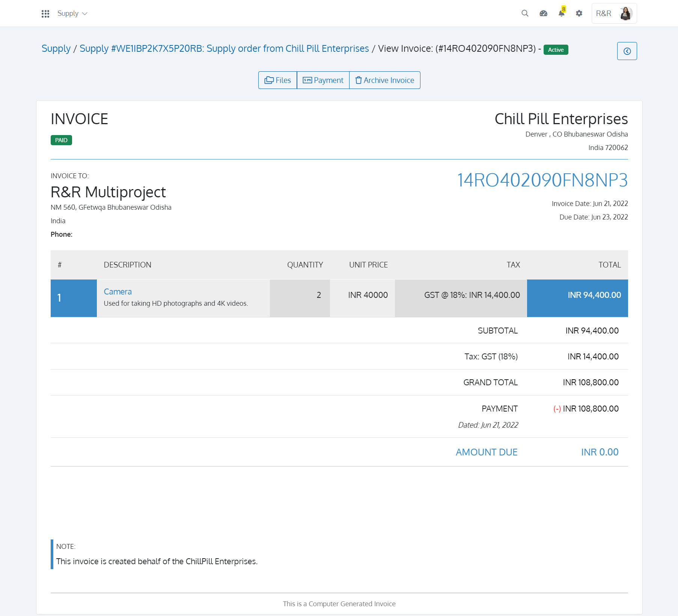Expand the Supply module dropdown
The height and width of the screenshot is (616, 678).
pos(72,14)
